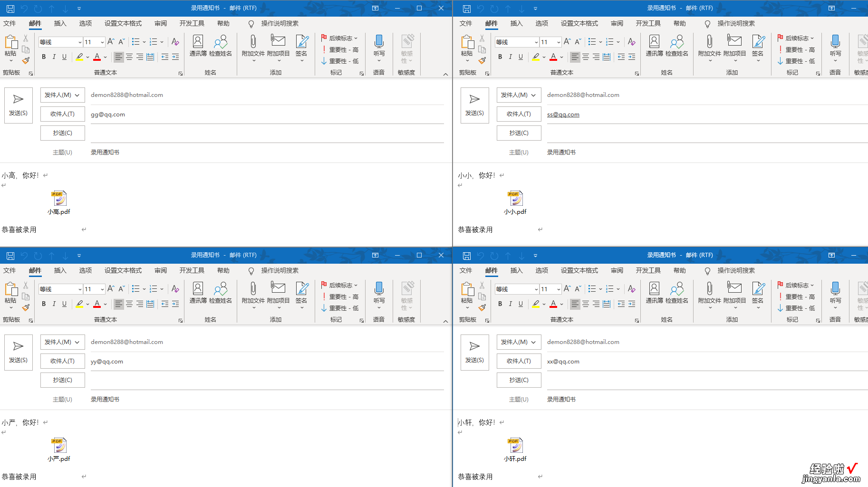The width and height of the screenshot is (868, 487).
Task: Apply red font color in the gg@qq.com window
Action: coord(97,57)
